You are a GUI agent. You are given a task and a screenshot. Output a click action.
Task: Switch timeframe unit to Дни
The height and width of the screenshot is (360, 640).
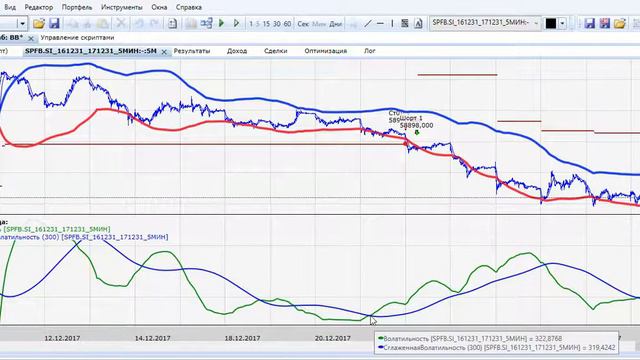(x=336, y=24)
